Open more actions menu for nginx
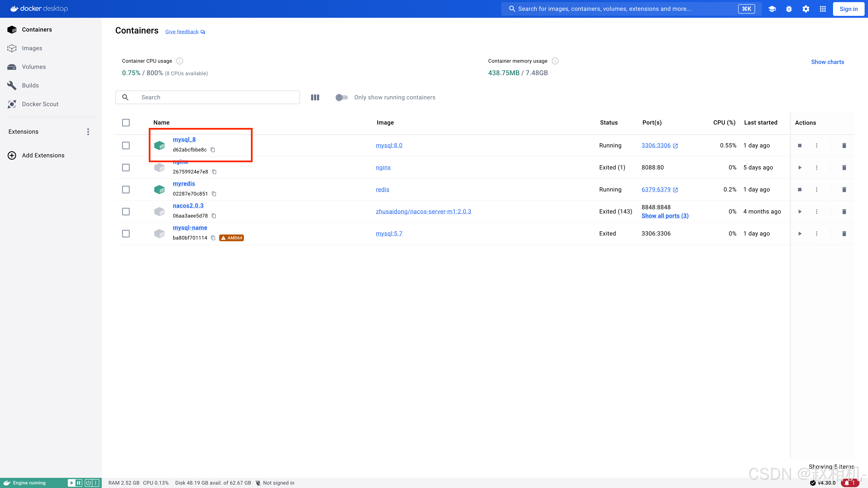This screenshot has height=488, width=868. click(817, 167)
